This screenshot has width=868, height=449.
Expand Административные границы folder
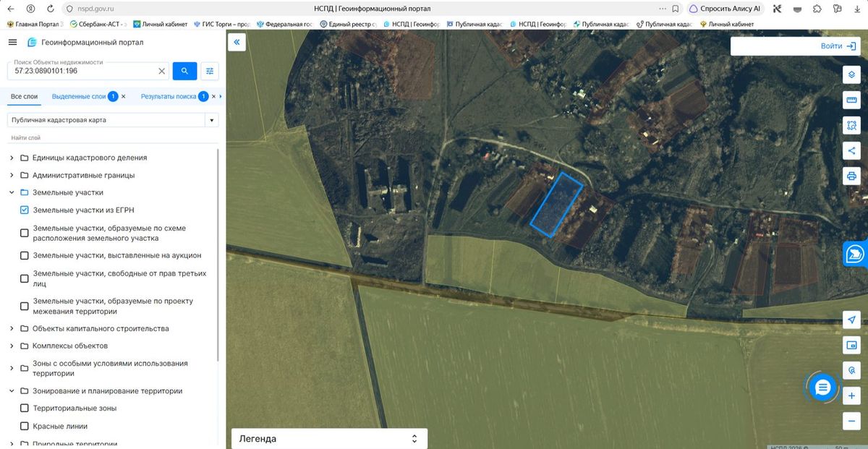tap(12, 175)
